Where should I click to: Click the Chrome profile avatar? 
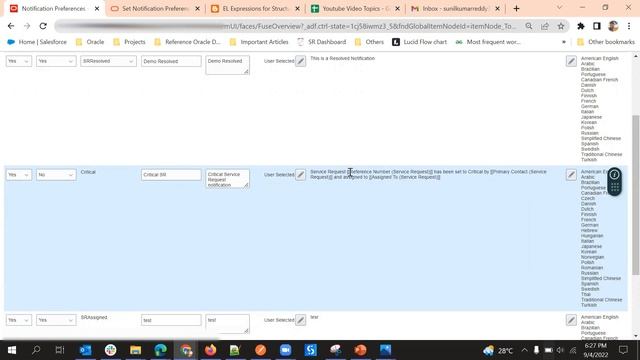(x=613, y=26)
